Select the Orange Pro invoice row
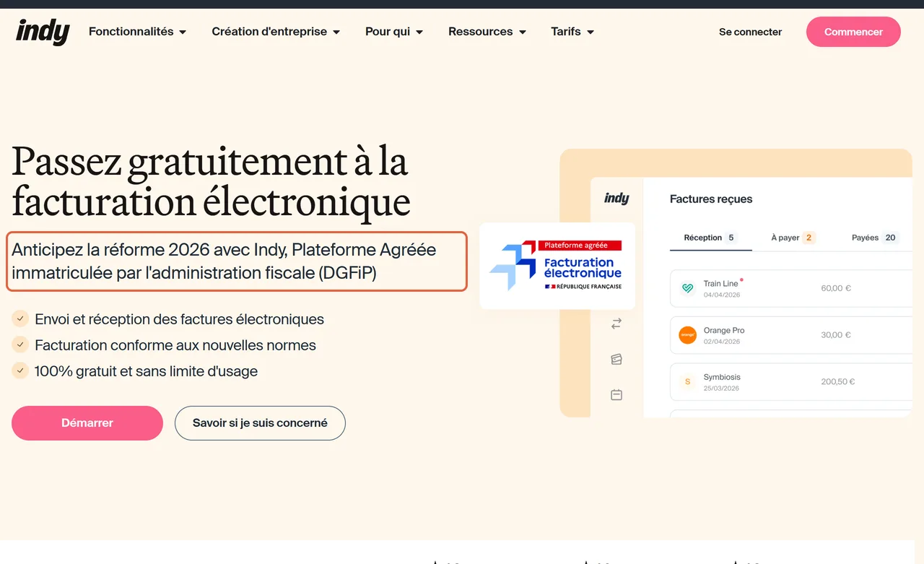The height and width of the screenshot is (564, 924). coord(791,335)
